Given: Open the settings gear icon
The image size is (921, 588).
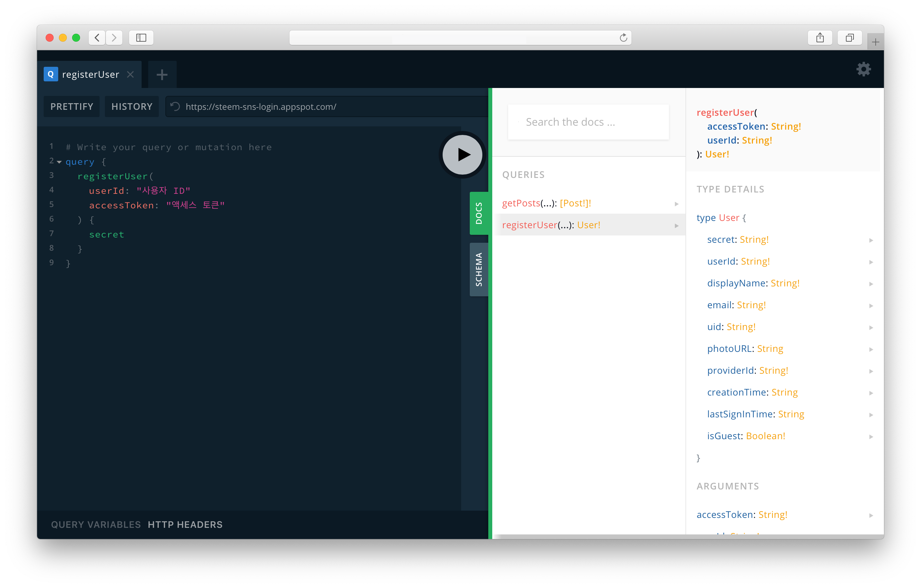Looking at the screenshot, I should point(863,69).
